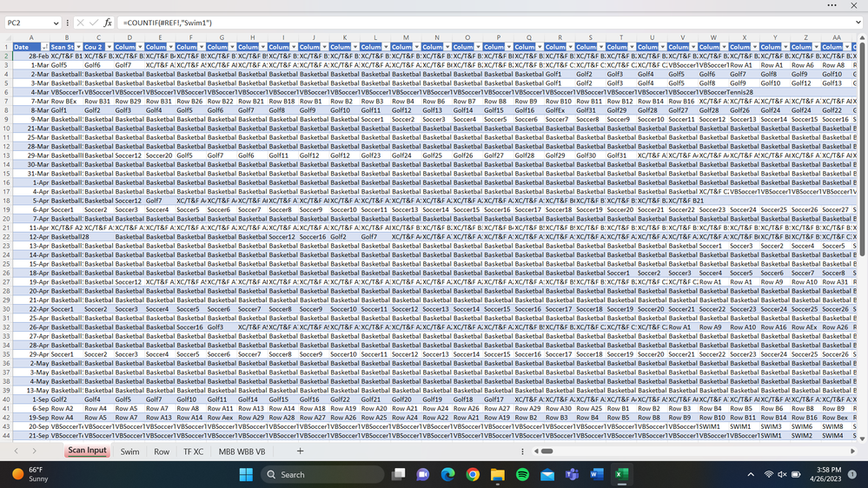Open filter dropdown in column D header
The height and width of the screenshot is (488, 868).
point(140,47)
